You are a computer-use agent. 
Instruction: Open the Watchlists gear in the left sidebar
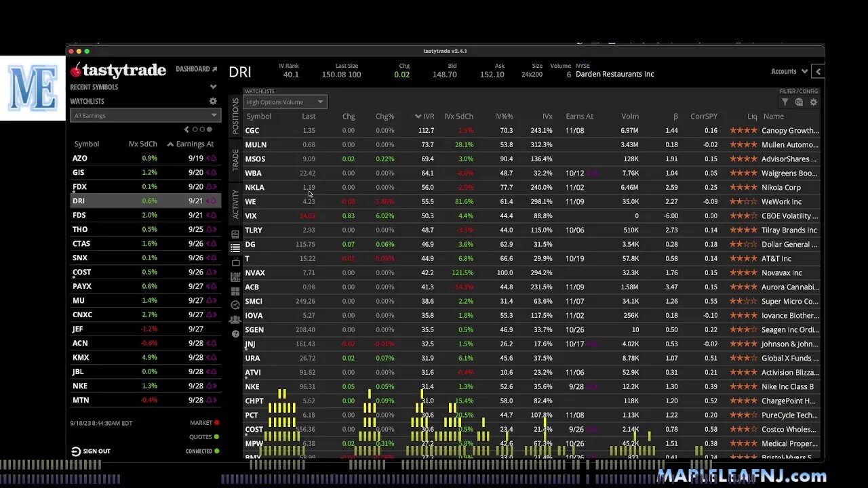coord(213,101)
